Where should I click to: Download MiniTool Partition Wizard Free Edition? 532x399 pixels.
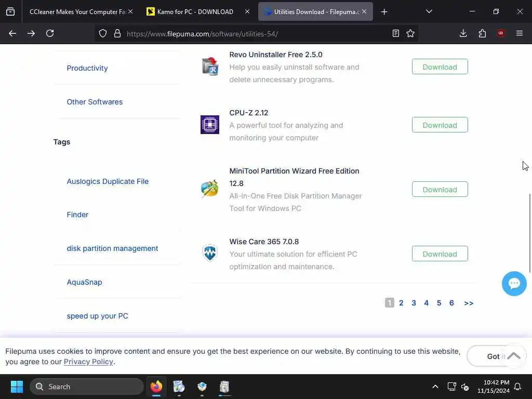pyautogui.click(x=440, y=189)
